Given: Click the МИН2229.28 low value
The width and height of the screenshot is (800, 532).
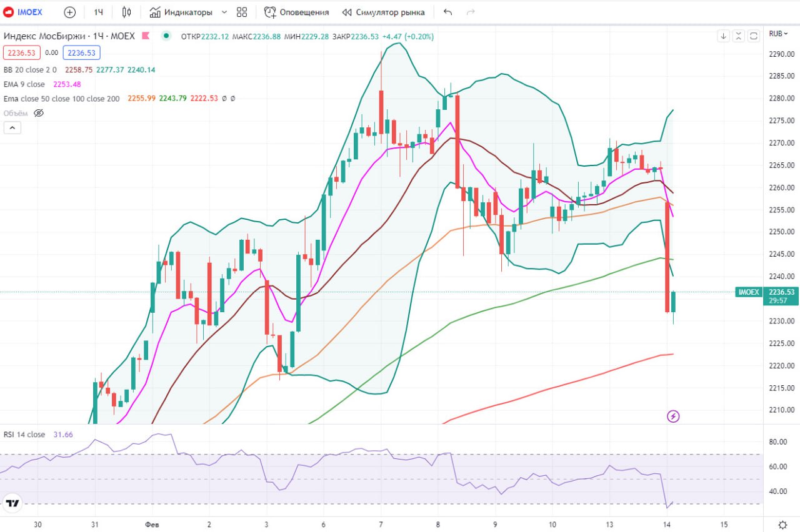Looking at the screenshot, I should point(307,36).
